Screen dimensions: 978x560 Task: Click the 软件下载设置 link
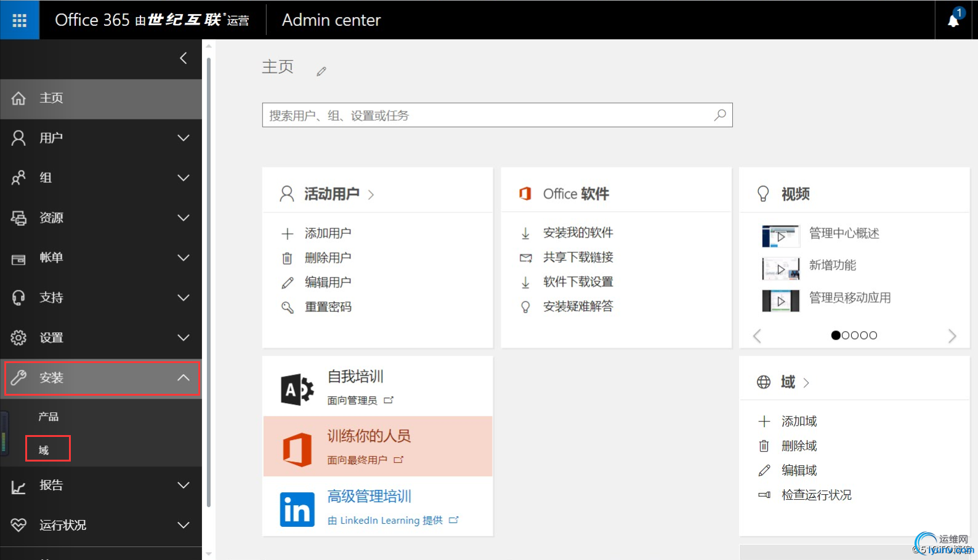pos(578,282)
